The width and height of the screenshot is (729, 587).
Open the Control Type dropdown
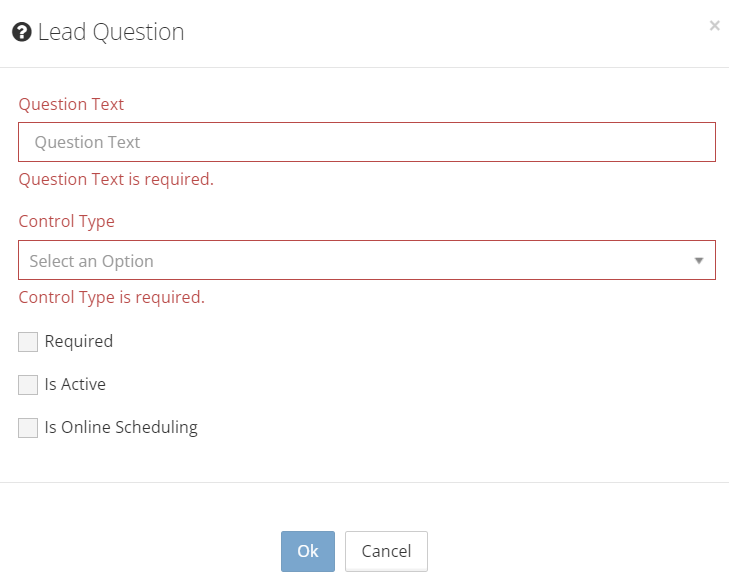tap(367, 260)
